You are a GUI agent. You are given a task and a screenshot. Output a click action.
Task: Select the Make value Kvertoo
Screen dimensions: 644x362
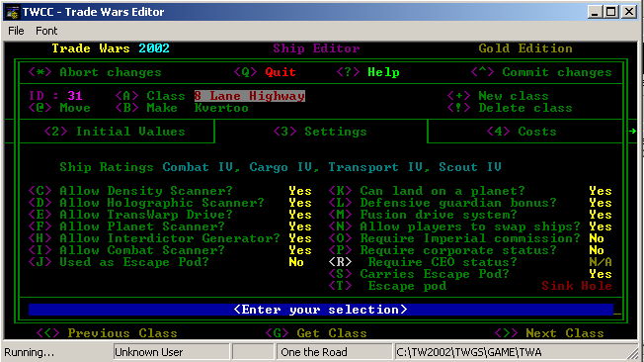coord(221,108)
